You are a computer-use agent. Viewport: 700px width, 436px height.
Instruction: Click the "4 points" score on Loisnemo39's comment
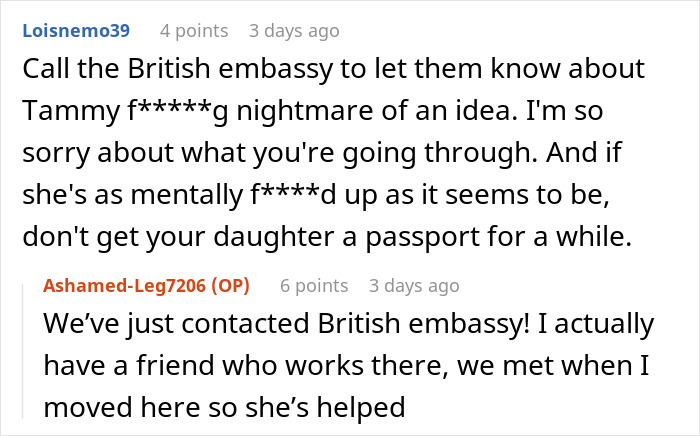click(194, 31)
